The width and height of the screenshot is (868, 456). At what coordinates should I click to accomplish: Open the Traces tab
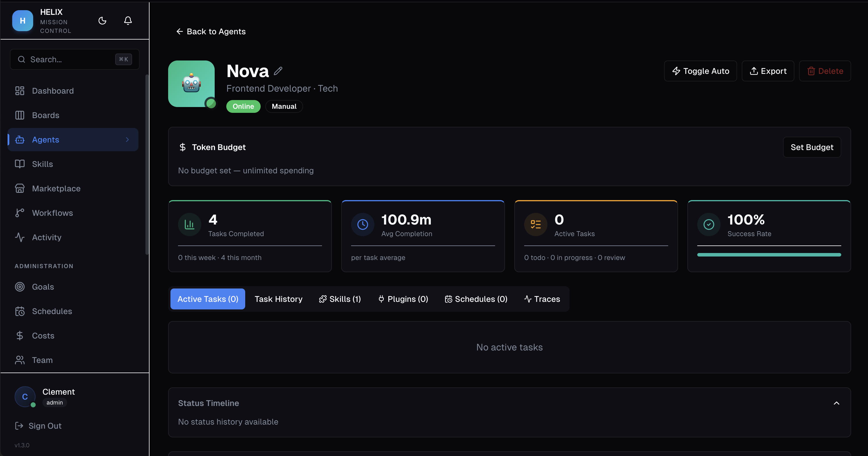point(542,299)
